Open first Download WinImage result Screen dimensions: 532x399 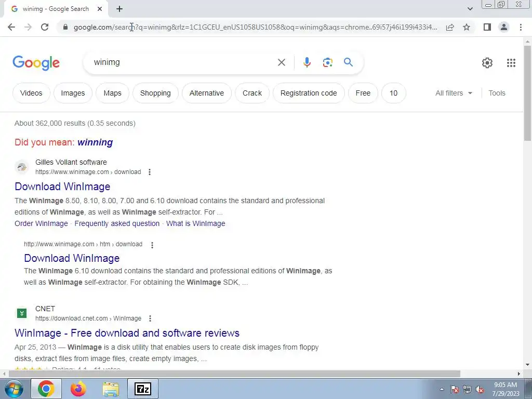(62, 187)
